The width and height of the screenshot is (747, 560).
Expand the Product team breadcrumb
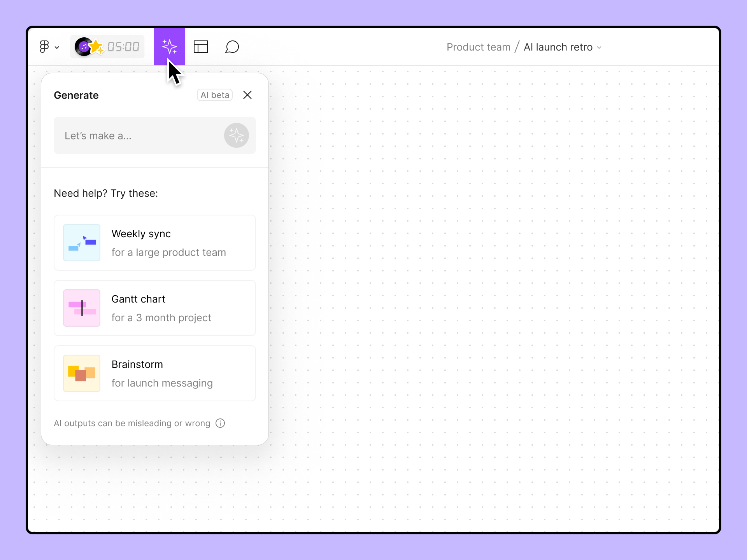coord(479,47)
